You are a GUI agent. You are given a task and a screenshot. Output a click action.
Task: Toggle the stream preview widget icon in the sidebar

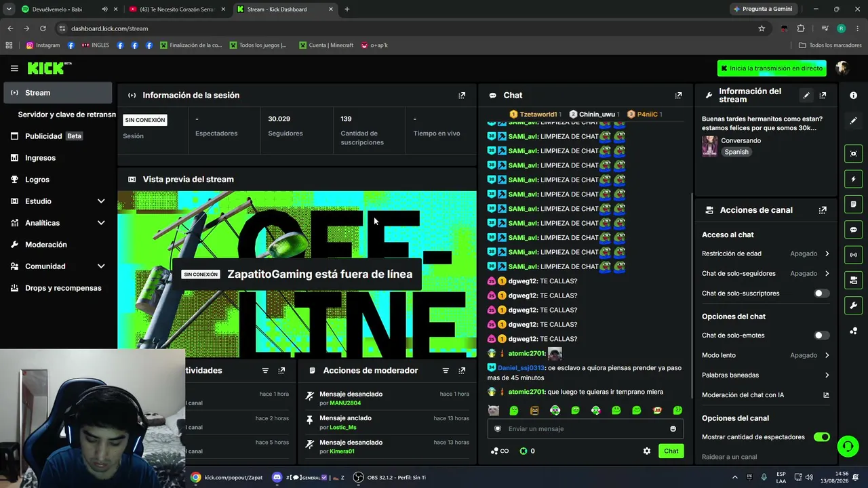(x=853, y=154)
